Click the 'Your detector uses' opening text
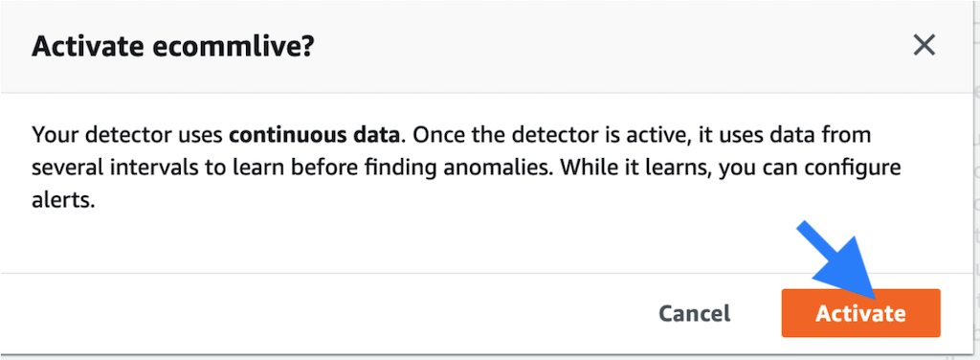This screenshot has width=980, height=360. (x=127, y=136)
